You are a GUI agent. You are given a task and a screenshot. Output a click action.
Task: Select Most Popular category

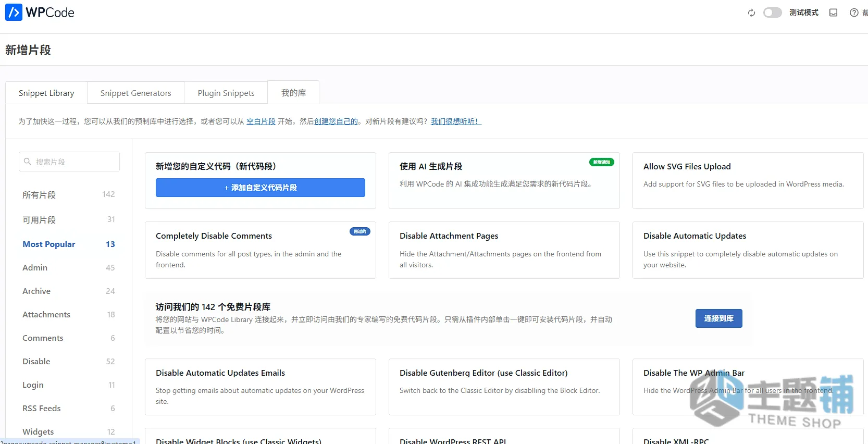[x=69, y=244]
